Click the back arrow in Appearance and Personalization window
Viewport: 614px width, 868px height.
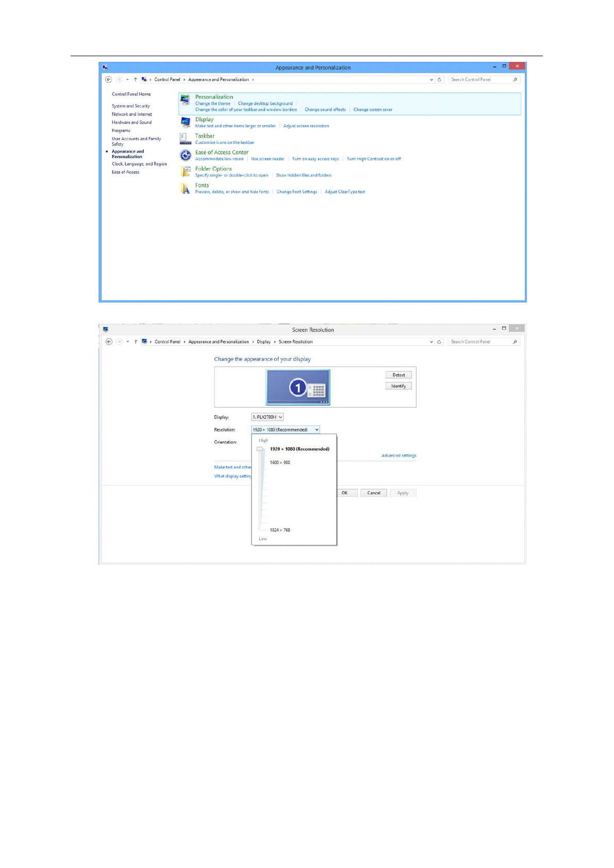108,79
